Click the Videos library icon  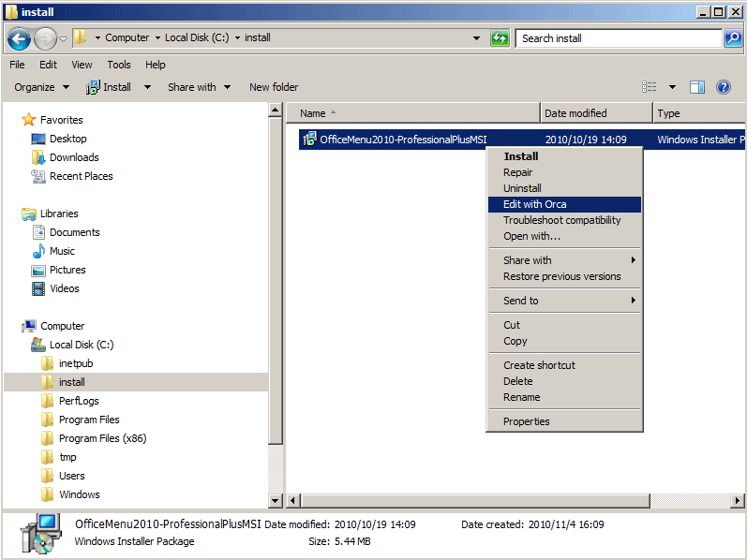[x=38, y=288]
